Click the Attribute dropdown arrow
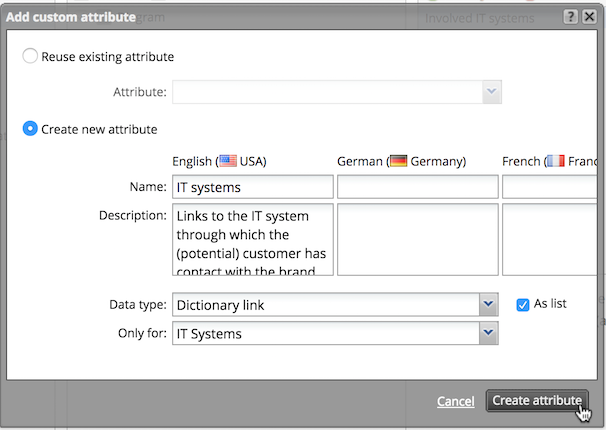The image size is (606, 430). (x=492, y=92)
